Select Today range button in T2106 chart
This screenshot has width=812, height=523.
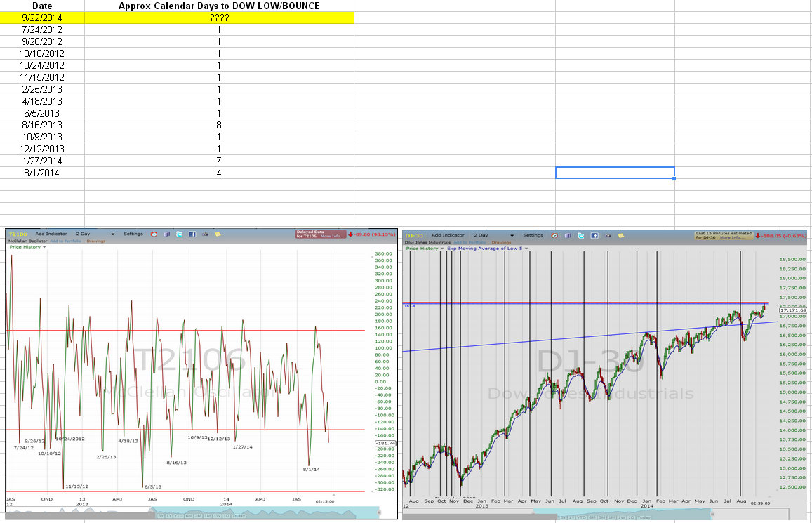239,516
